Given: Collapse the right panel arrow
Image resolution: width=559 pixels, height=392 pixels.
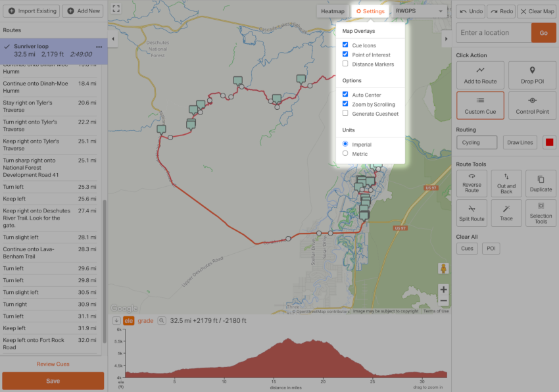Looking at the screenshot, I should tap(446, 39).
